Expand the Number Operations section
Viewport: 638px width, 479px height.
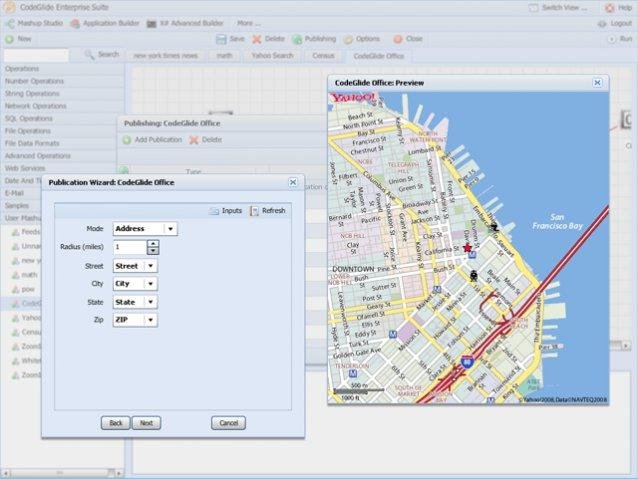(x=62, y=81)
